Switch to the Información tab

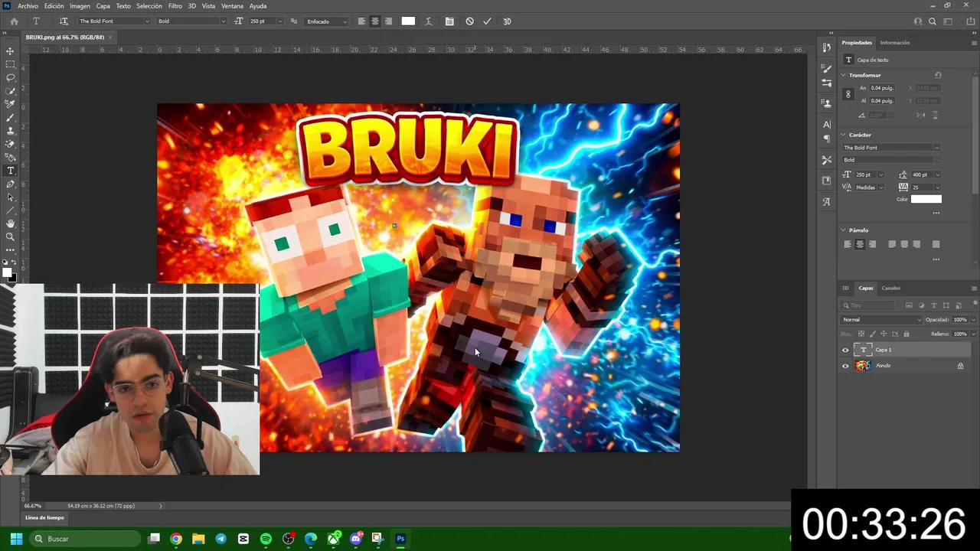(895, 43)
